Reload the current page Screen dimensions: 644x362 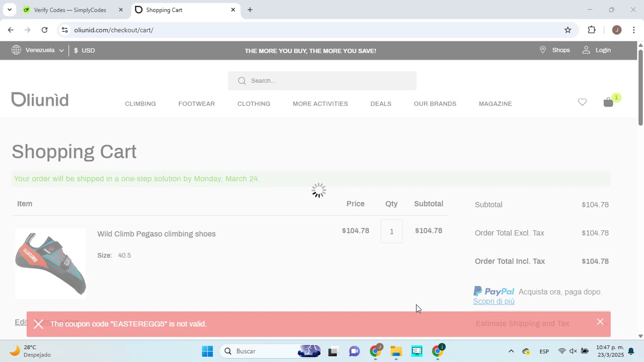pyautogui.click(x=45, y=30)
